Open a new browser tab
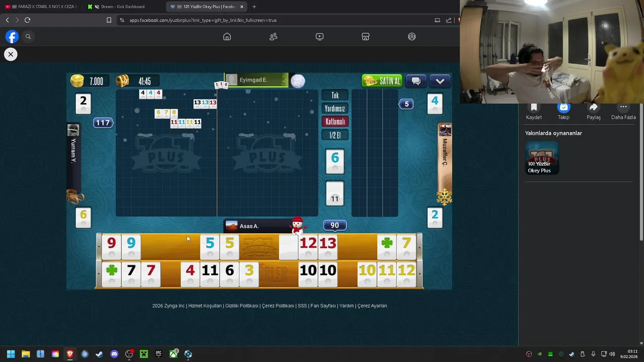This screenshot has width=644, height=362. click(x=254, y=7)
